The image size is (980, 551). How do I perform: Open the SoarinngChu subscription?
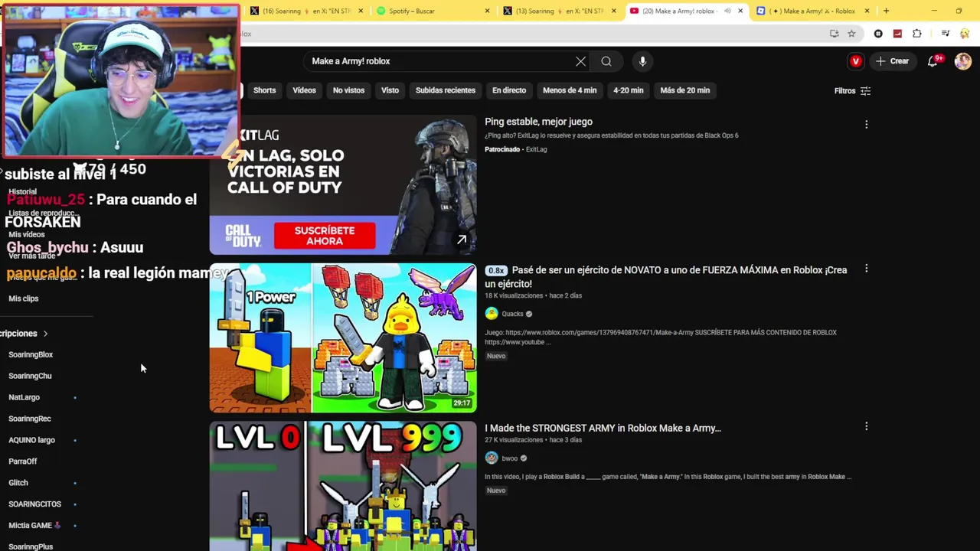30,376
